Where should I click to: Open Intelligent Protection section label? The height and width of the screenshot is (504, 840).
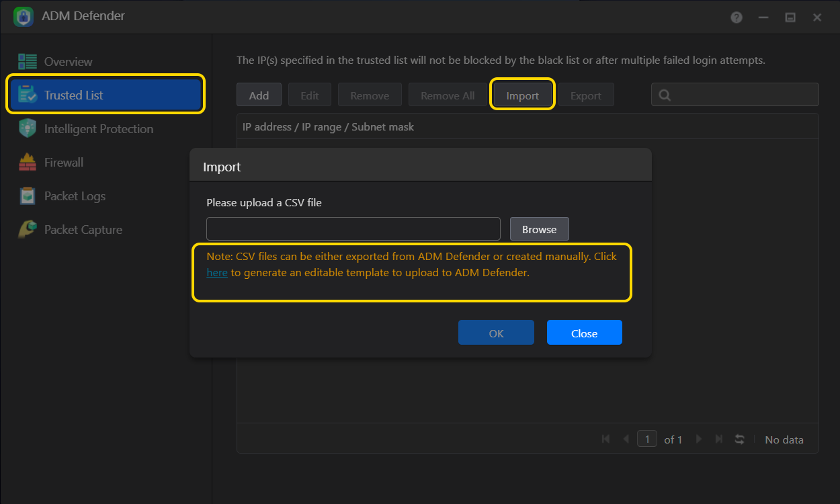(99, 129)
